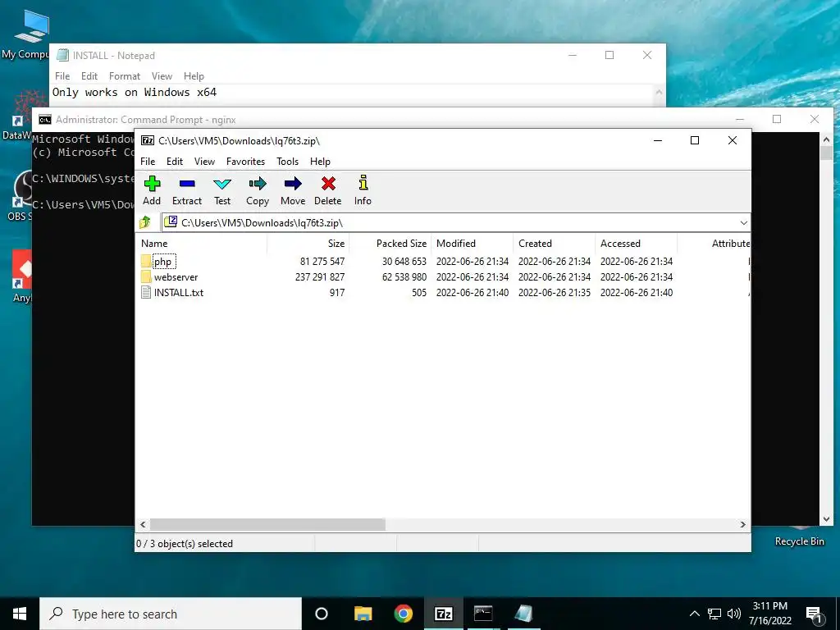Sort files by Packed Size column
840x630 pixels.
coord(390,243)
